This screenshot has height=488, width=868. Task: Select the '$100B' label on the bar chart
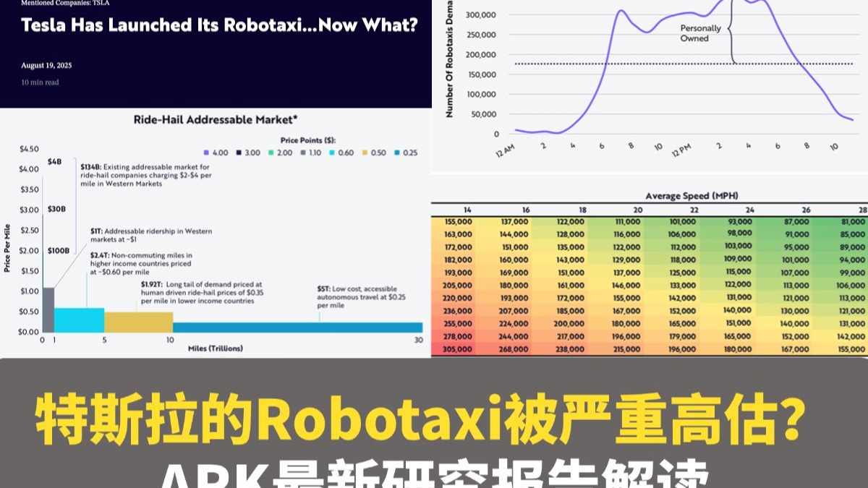[59, 250]
